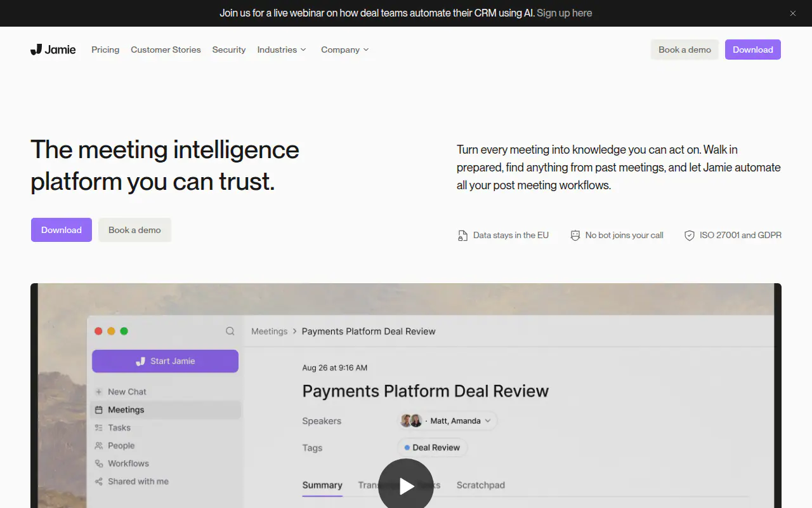Click the speaker avatars next to Matt, Amanda
812x508 pixels.
pos(411,420)
